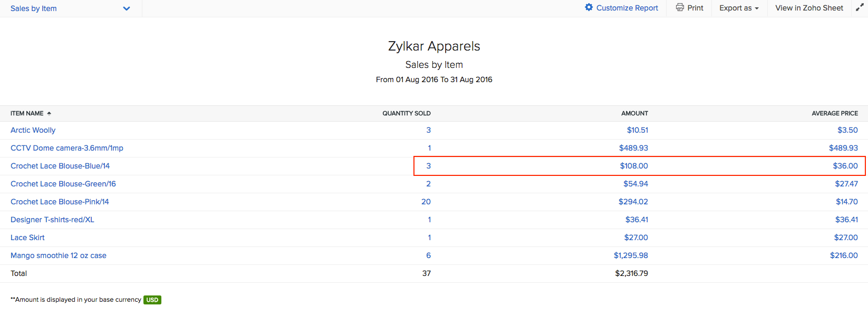868x316 pixels.
Task: Click the sort arrow beside Item Name
Action: point(49,113)
